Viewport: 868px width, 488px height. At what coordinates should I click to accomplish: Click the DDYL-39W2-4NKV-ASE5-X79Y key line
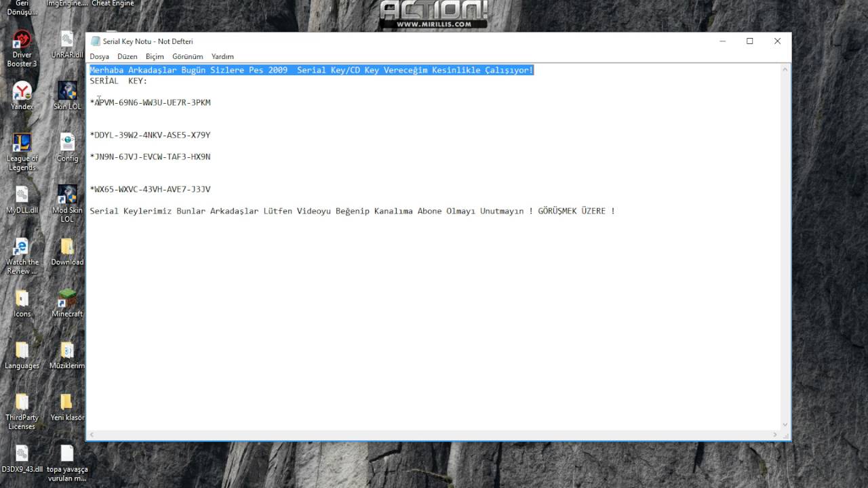click(x=151, y=135)
